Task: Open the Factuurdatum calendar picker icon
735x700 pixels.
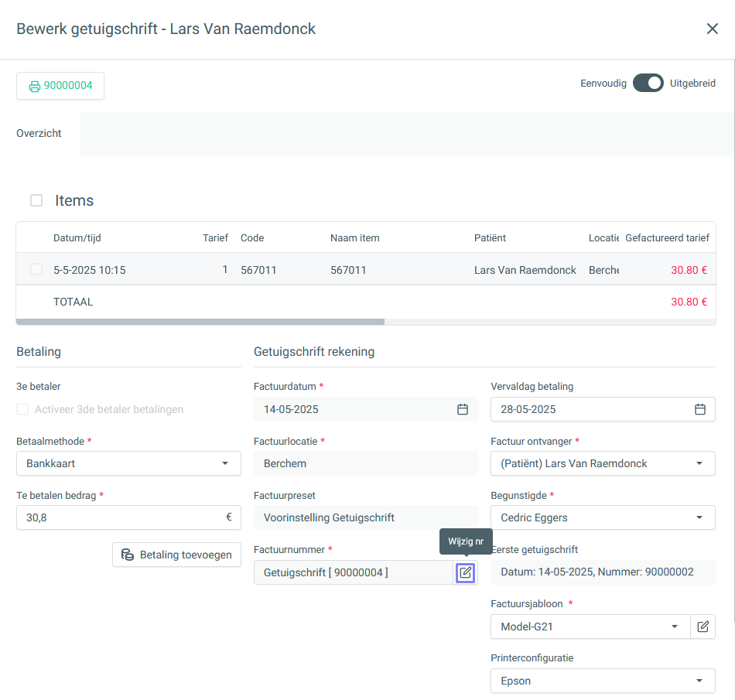Action: point(462,409)
